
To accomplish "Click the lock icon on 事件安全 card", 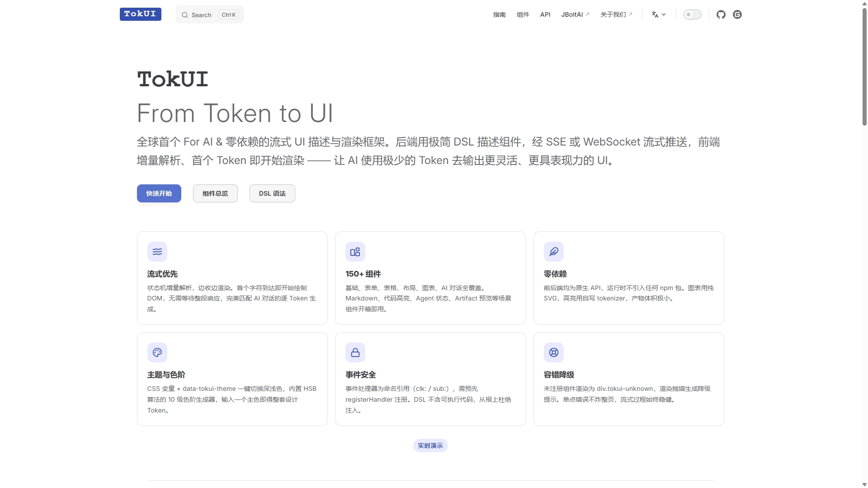I will click(355, 352).
